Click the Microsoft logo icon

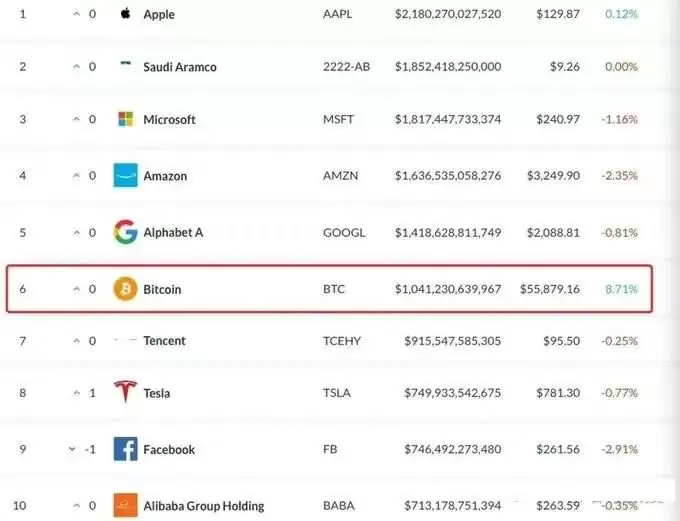click(x=125, y=119)
